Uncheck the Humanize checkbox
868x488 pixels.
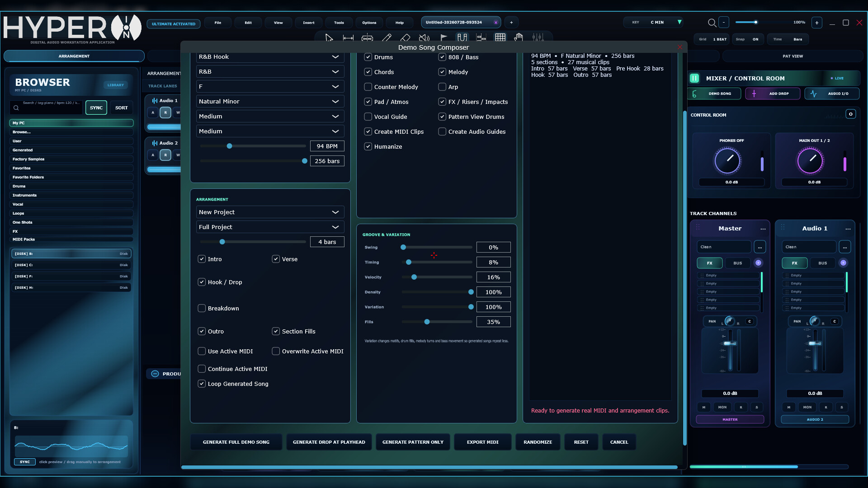click(x=368, y=146)
